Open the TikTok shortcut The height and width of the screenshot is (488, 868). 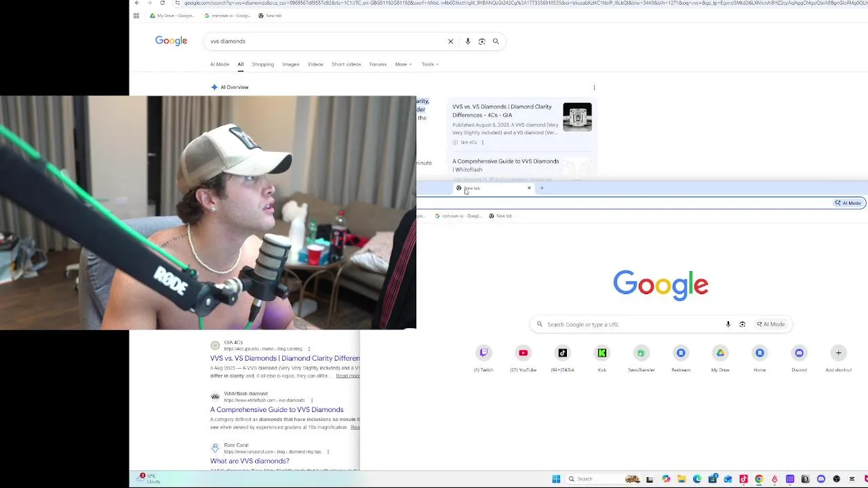pyautogui.click(x=562, y=357)
